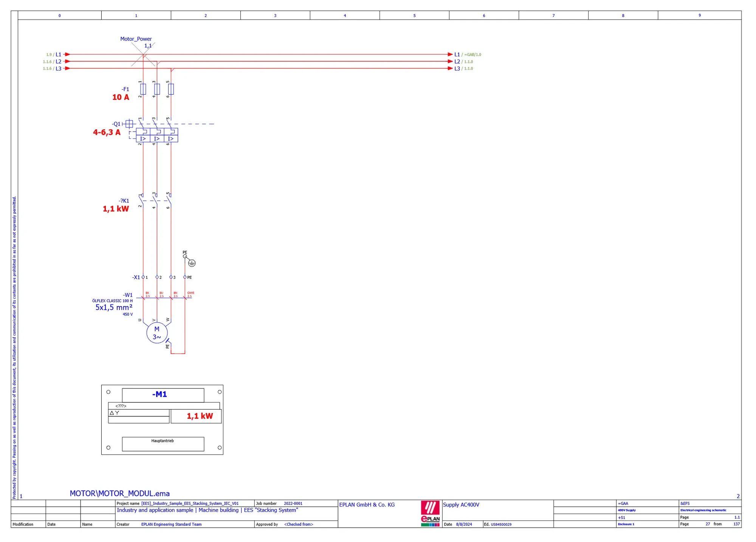Click X1 terminal point 3

pos(171,277)
